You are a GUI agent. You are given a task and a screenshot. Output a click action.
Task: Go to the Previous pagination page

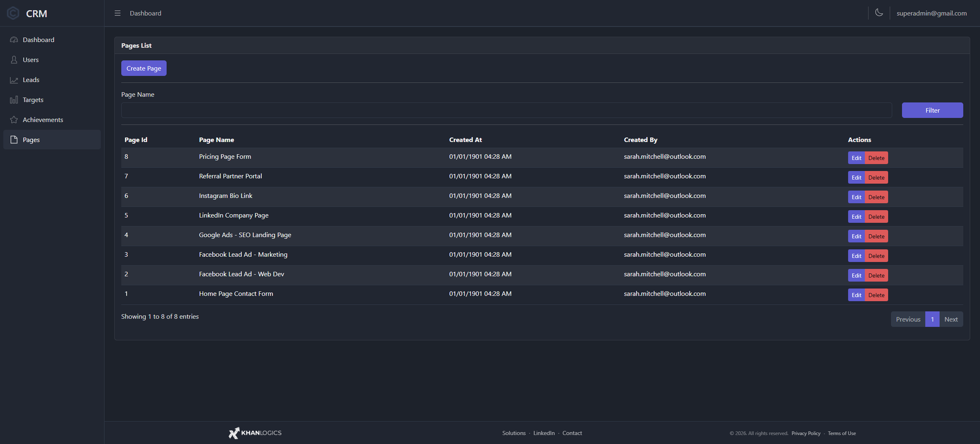[908, 319]
